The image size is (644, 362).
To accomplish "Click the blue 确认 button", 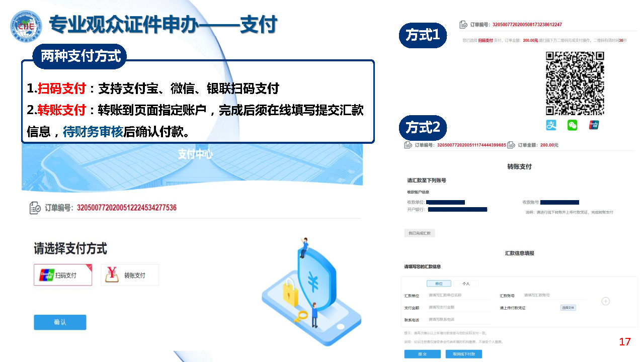I will click(60, 322).
